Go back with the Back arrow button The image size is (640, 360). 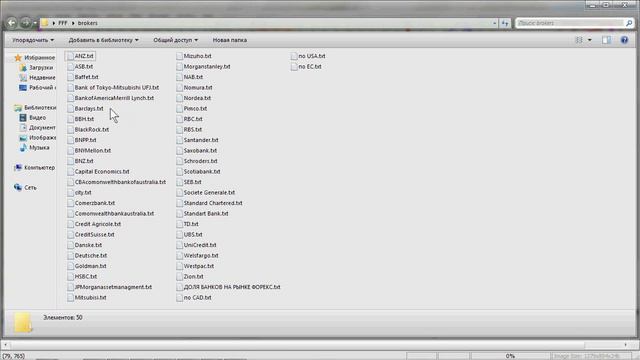[x=11, y=23]
